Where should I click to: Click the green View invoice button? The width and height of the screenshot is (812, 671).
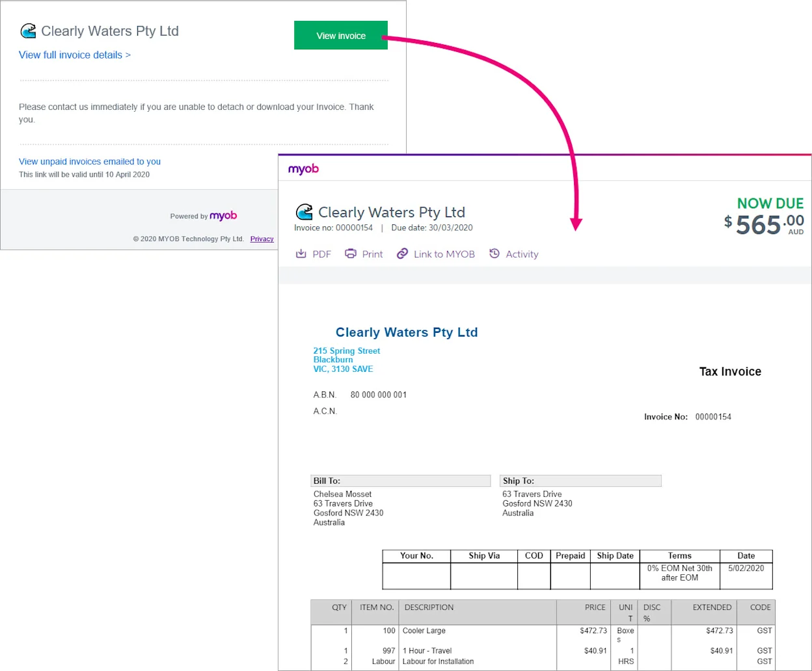point(340,35)
